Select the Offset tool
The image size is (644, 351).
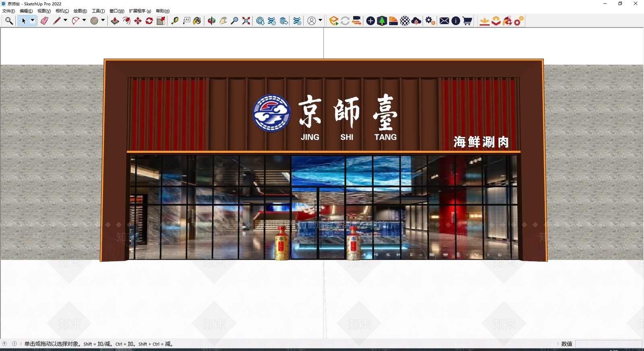pyautogui.click(x=127, y=21)
